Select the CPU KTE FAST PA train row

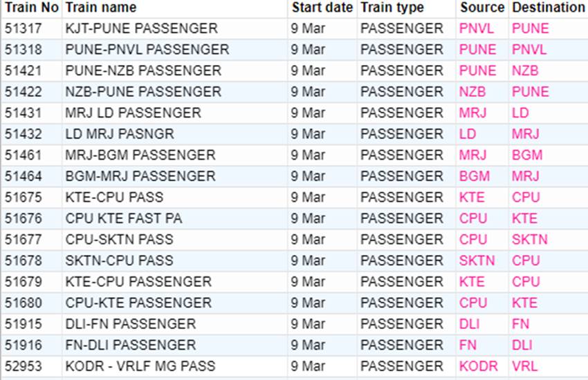click(x=294, y=218)
